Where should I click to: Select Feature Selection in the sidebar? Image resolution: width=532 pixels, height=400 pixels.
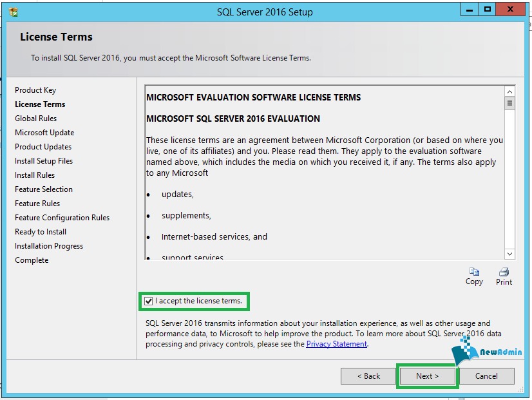click(x=44, y=189)
